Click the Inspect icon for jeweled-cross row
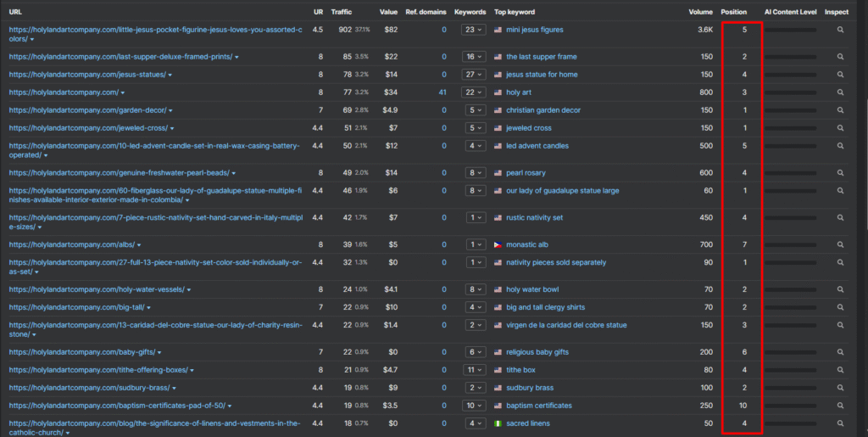Screen dimensions: 868x437 (840, 128)
